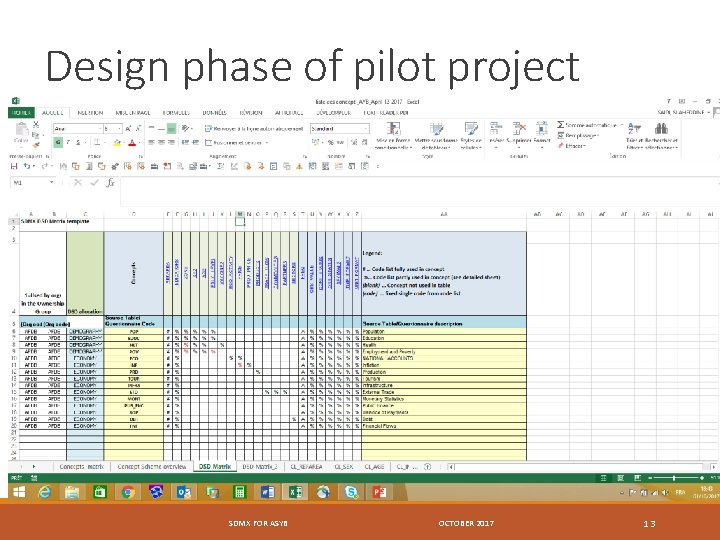Toggle bottom vertical alignment (highlighted)
The height and width of the screenshot is (540, 720).
click(x=171, y=129)
